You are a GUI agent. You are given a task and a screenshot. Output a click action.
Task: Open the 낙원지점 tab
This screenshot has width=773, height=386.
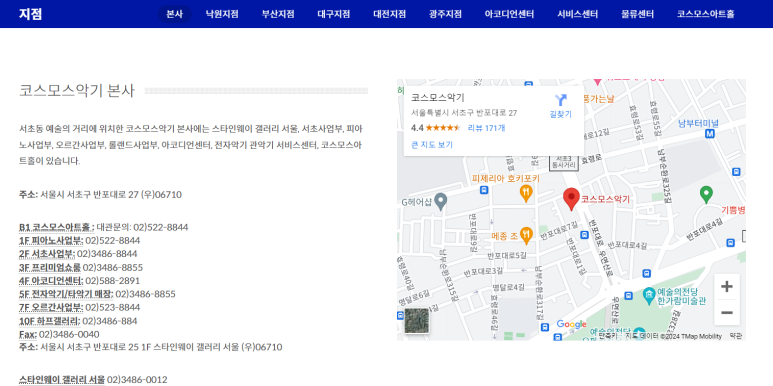(222, 14)
